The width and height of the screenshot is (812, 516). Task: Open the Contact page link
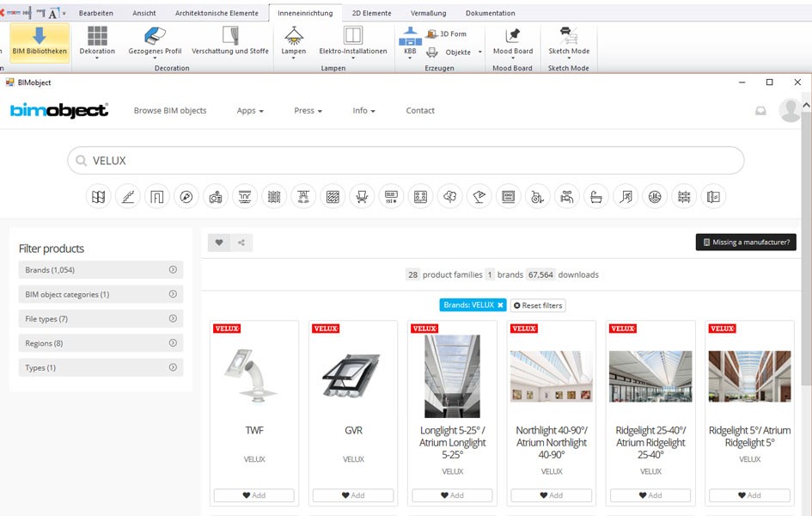point(420,110)
